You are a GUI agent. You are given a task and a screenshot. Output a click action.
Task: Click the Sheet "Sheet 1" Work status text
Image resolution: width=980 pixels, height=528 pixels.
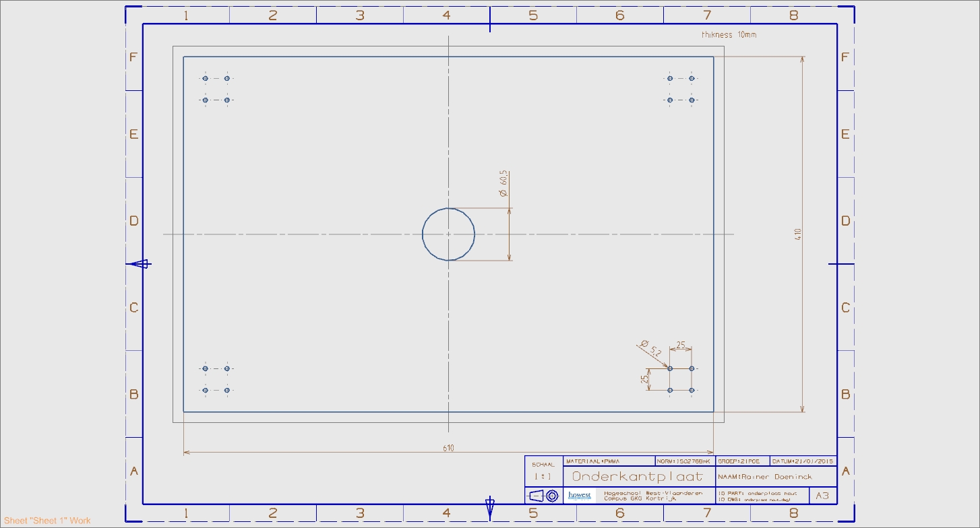[x=47, y=521]
